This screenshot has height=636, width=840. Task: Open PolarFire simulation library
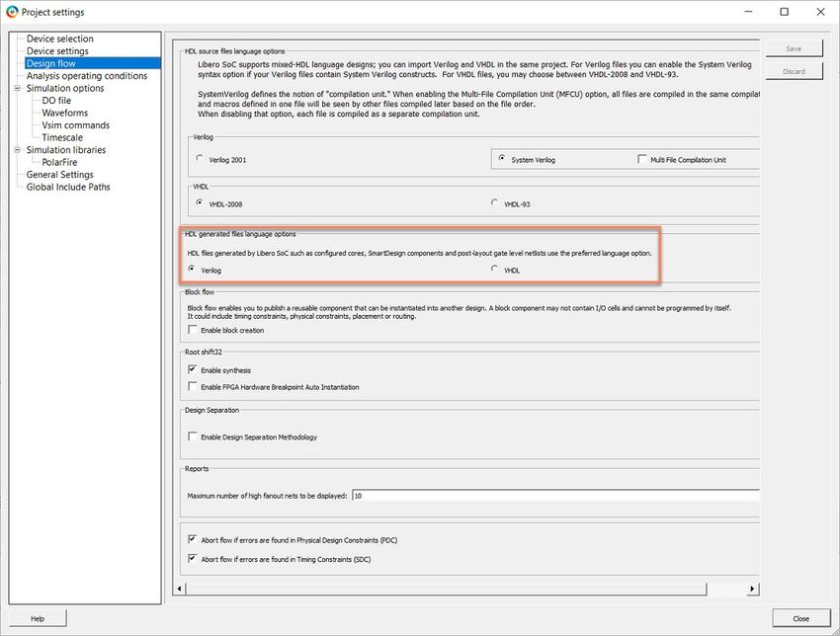pos(59,162)
